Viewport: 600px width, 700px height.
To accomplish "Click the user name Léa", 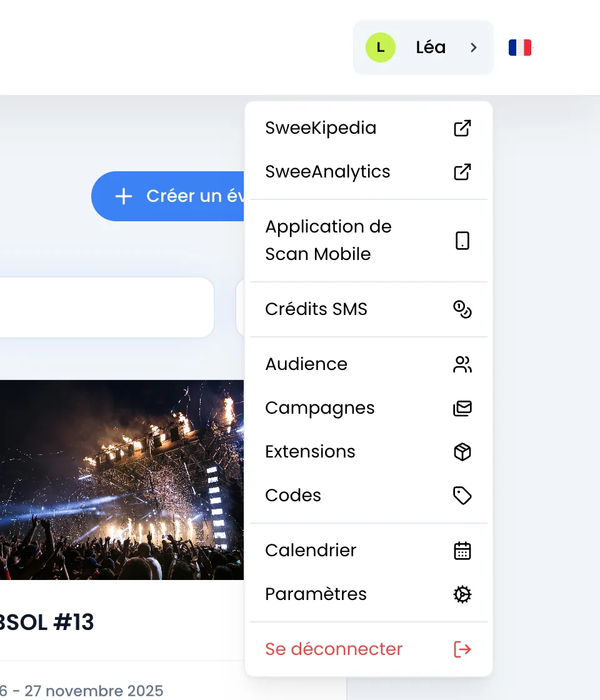I will 431,47.
